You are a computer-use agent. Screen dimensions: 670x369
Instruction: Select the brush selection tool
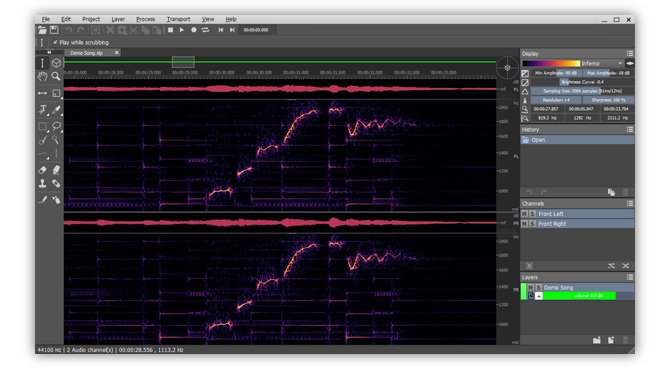pos(42,140)
